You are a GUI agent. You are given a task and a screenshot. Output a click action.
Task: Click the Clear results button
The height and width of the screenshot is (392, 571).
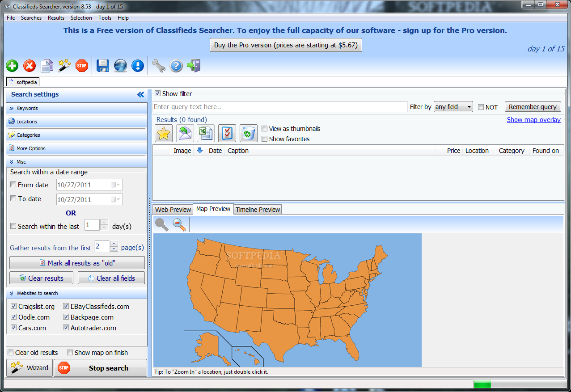coord(42,278)
